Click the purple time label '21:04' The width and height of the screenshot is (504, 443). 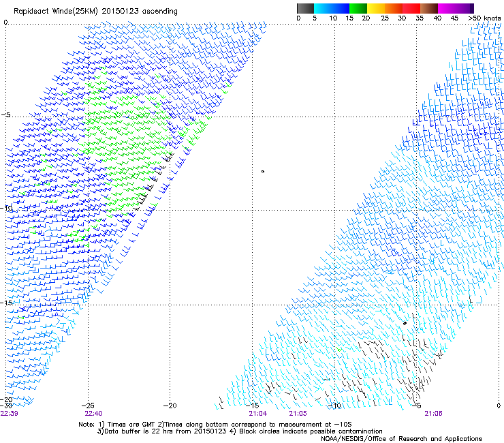[x=257, y=414]
